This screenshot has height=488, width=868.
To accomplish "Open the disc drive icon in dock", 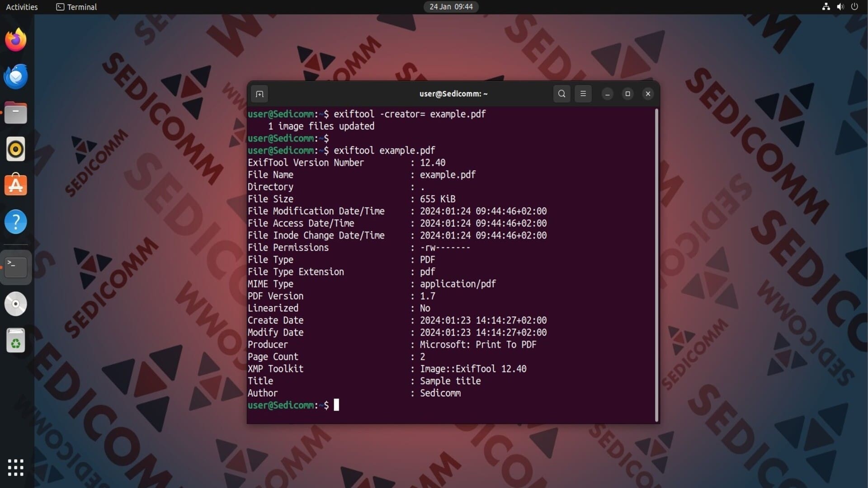I will point(16,304).
